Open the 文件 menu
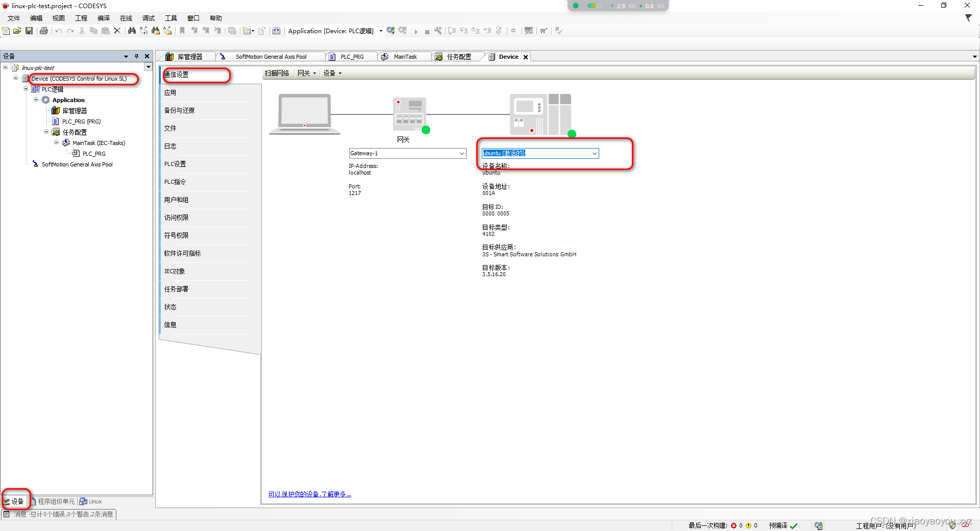The height and width of the screenshot is (531, 980). point(14,18)
